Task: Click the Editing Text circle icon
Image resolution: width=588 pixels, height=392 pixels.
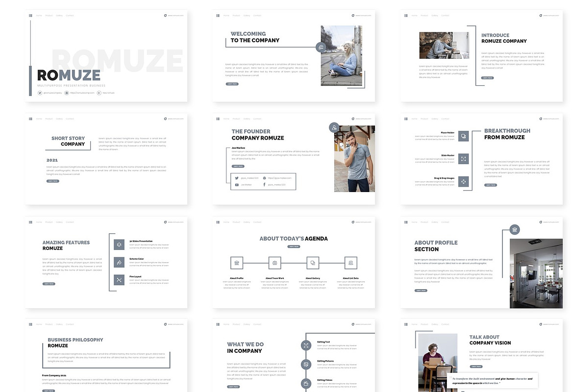Action: coord(306,345)
